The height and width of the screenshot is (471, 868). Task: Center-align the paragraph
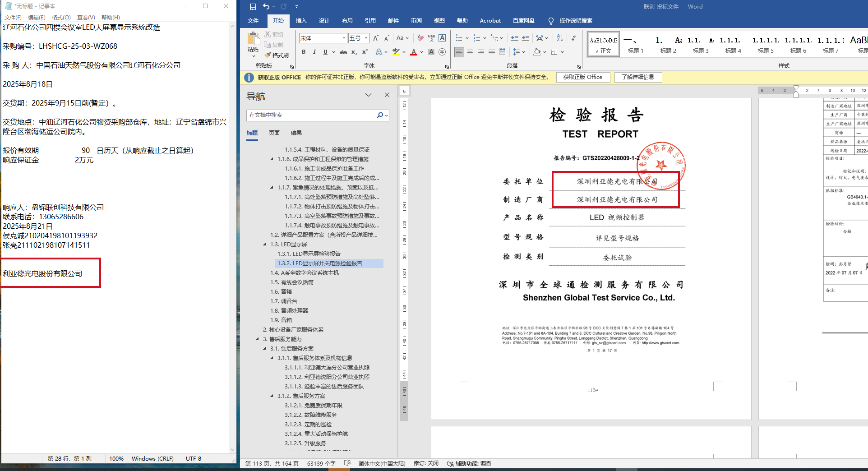pyautogui.click(x=470, y=52)
